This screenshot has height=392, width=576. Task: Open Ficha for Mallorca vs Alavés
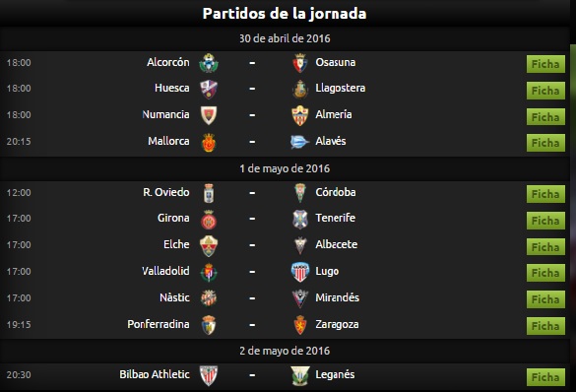[545, 143]
